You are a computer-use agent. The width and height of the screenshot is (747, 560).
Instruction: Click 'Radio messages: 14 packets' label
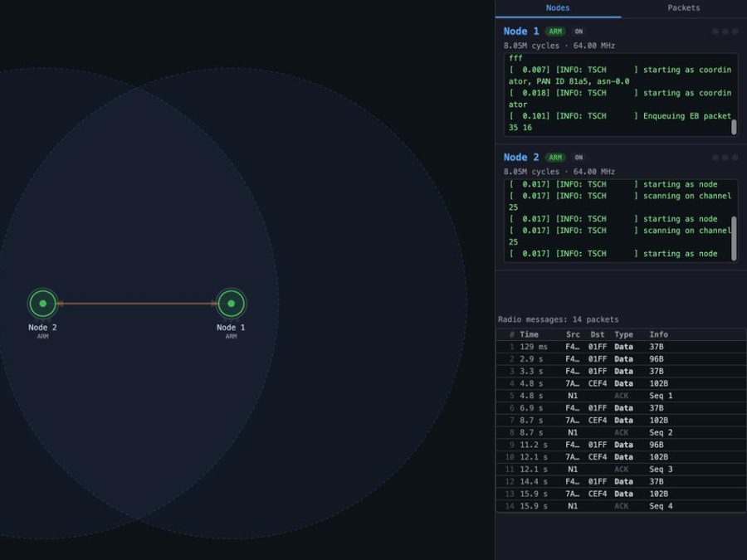point(559,319)
